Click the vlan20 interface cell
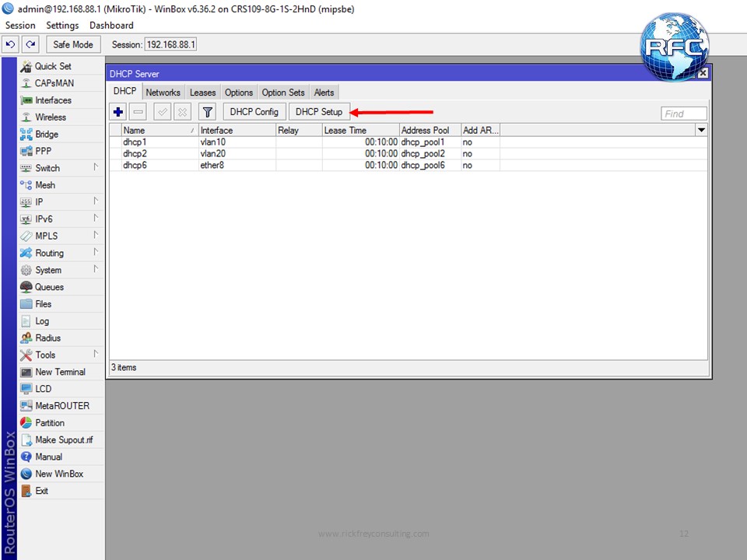 (x=237, y=153)
